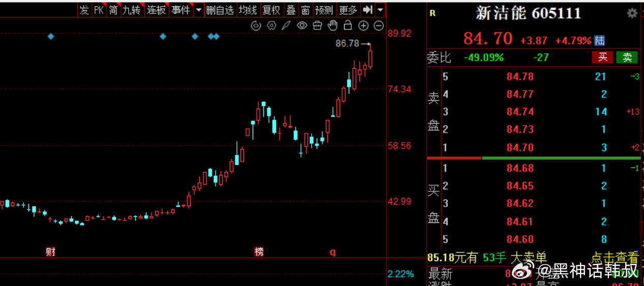Open the toolbox icon on chart toolbar
This screenshot has height=286, width=644.
[317, 25]
